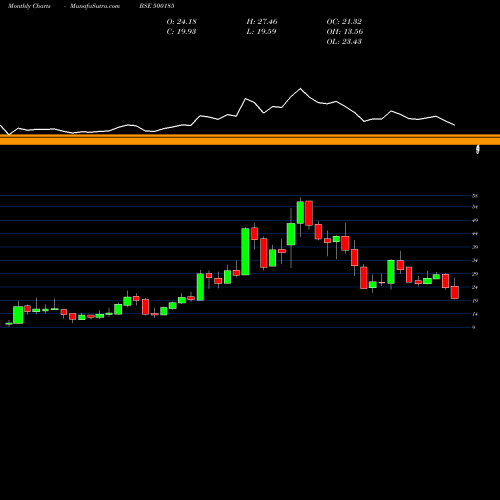The image size is (500, 500).
Task: Click the price axis label 49
Action: point(475,220)
